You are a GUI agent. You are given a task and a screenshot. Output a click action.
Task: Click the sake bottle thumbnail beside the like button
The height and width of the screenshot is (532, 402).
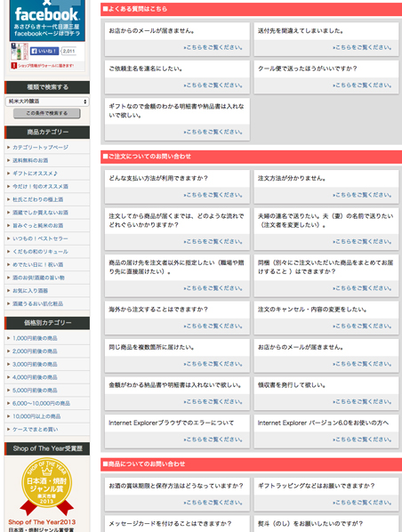(x=20, y=52)
